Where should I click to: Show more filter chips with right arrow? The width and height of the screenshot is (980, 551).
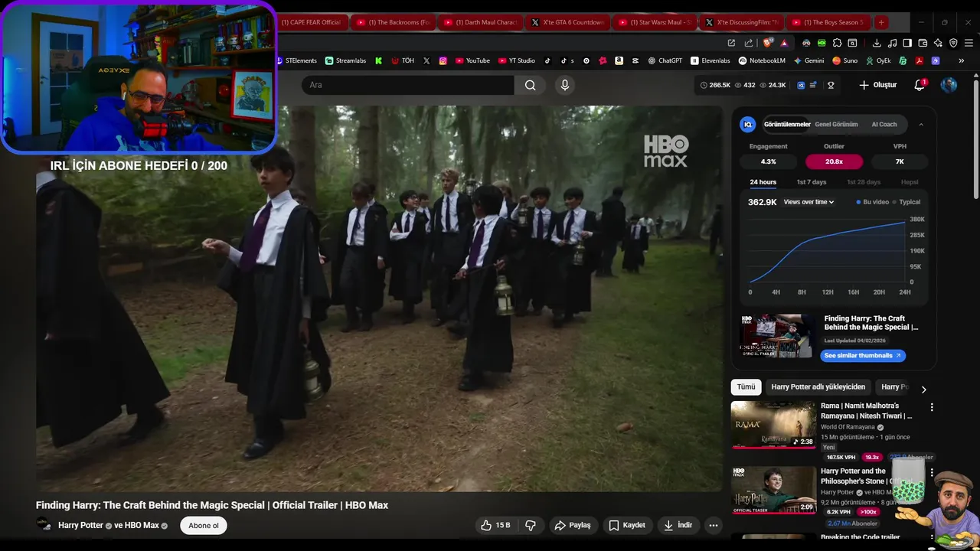click(x=923, y=389)
